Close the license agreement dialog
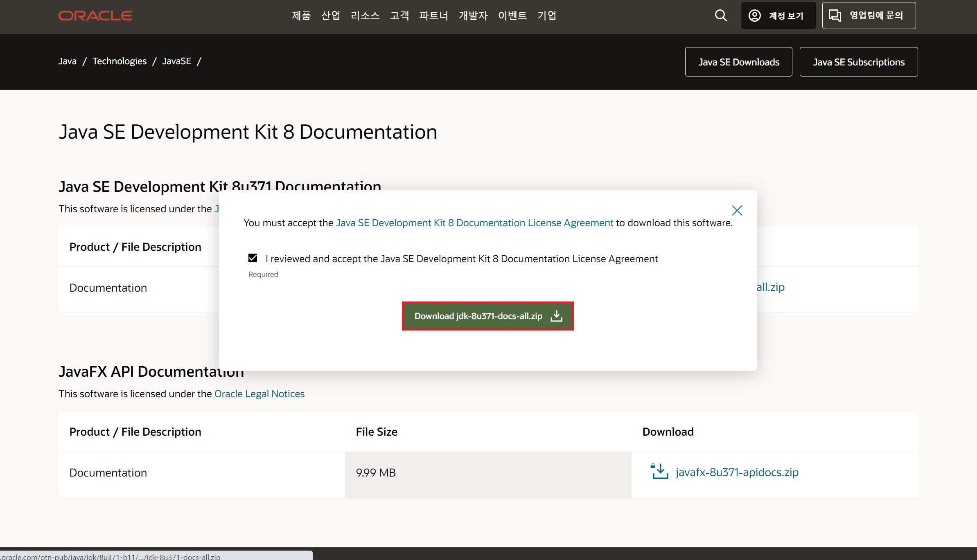This screenshot has height=560, width=977. coord(737,210)
